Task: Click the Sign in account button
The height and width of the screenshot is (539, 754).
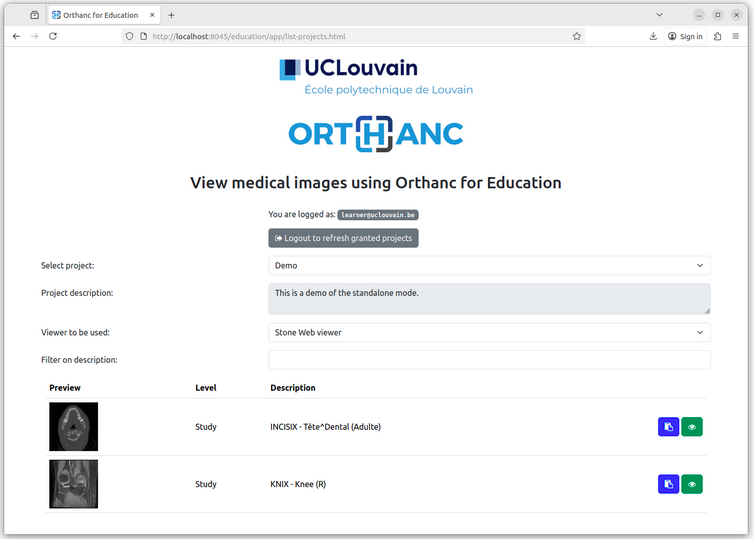Action: (685, 36)
